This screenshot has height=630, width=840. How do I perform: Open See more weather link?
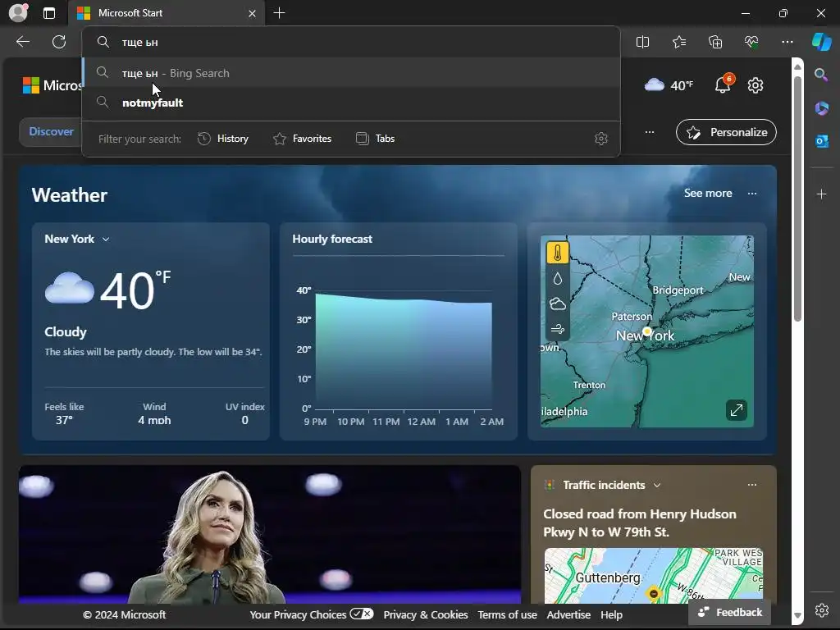point(708,194)
